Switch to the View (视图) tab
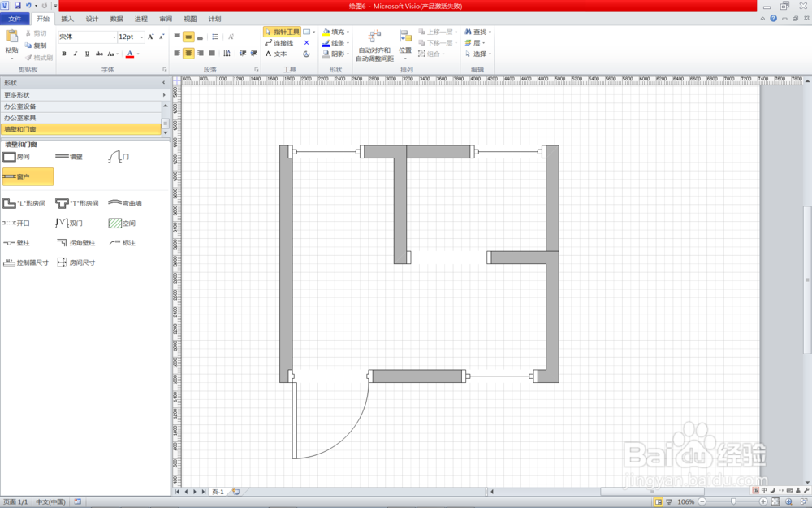This screenshot has height=508, width=812. click(x=190, y=19)
